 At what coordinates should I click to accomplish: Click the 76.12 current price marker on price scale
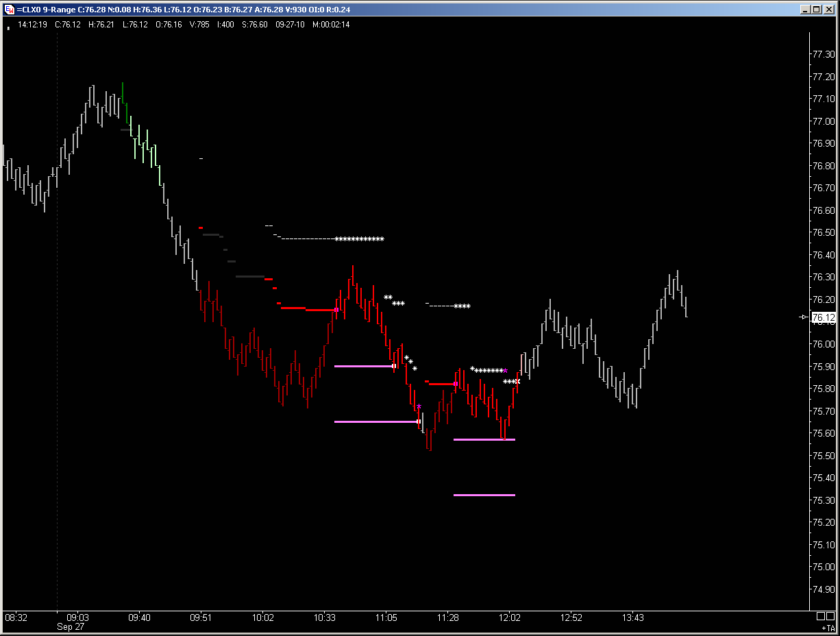[823, 317]
